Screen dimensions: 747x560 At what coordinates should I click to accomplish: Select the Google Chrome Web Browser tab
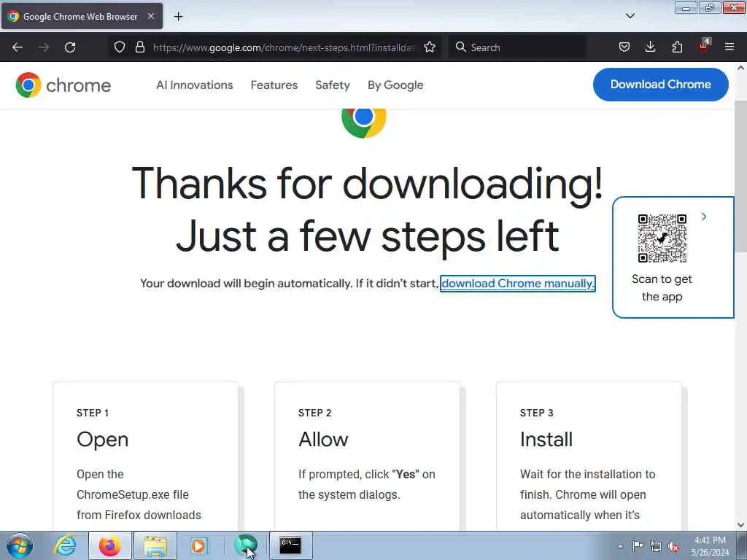82,16
